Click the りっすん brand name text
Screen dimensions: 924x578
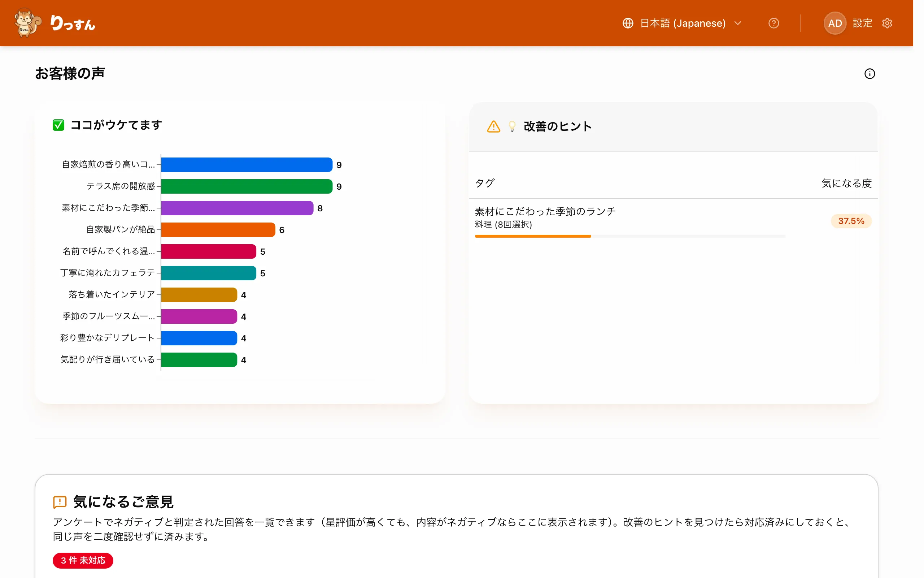(73, 23)
